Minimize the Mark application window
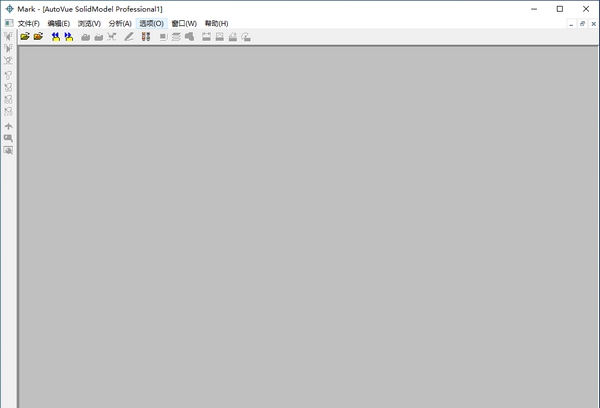 pyautogui.click(x=534, y=9)
